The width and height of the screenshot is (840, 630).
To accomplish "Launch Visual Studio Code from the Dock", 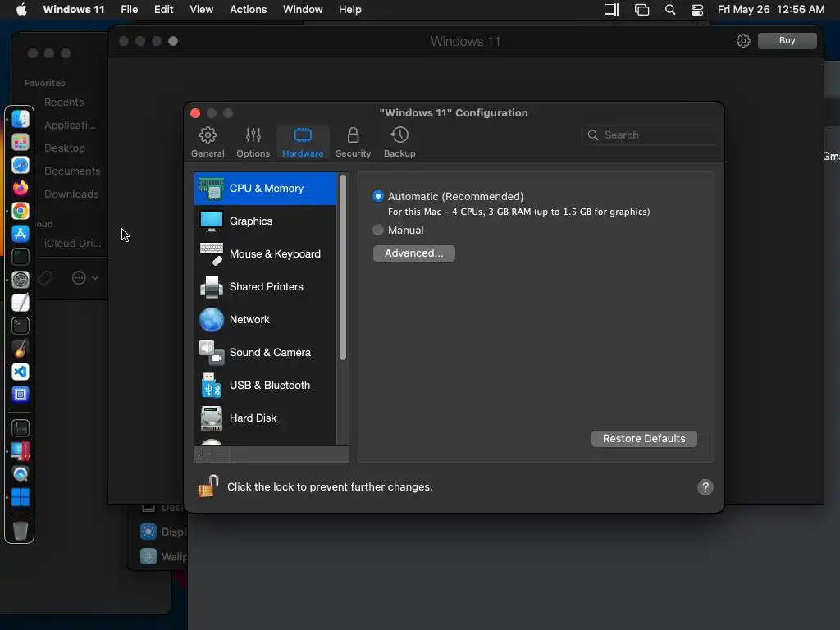I will point(21,372).
